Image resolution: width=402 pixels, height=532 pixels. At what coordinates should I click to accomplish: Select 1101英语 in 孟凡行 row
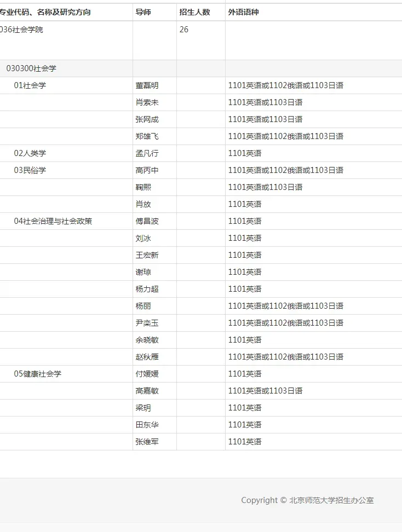click(245, 153)
